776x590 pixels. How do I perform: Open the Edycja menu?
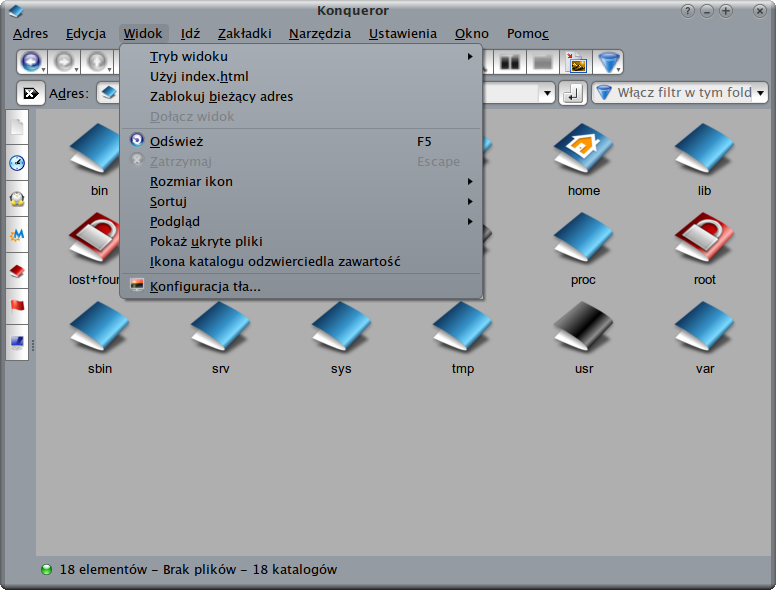click(x=86, y=34)
